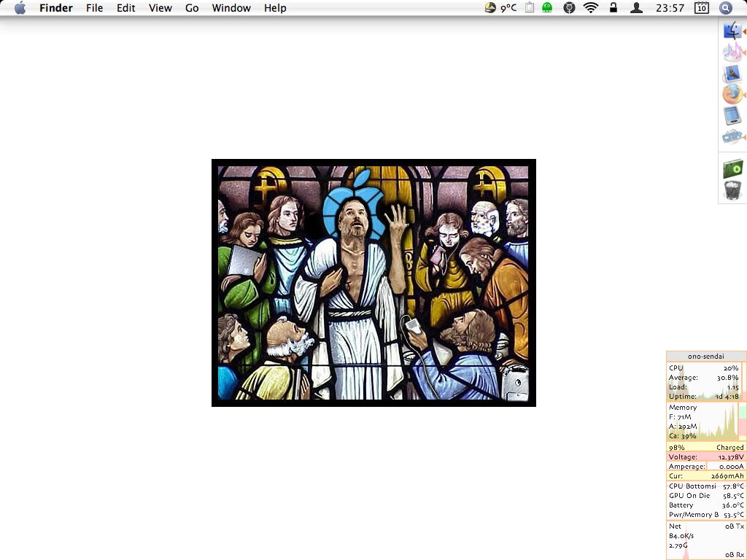
Task: Open the Go menu
Action: pos(192,7)
